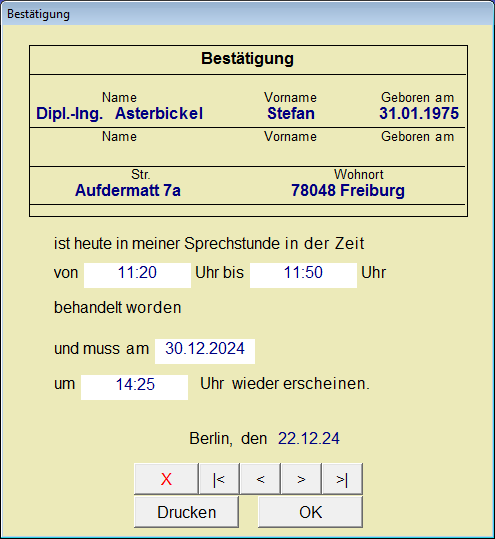Go to next record with > button
The height and width of the screenshot is (539, 495).
pos(301,478)
